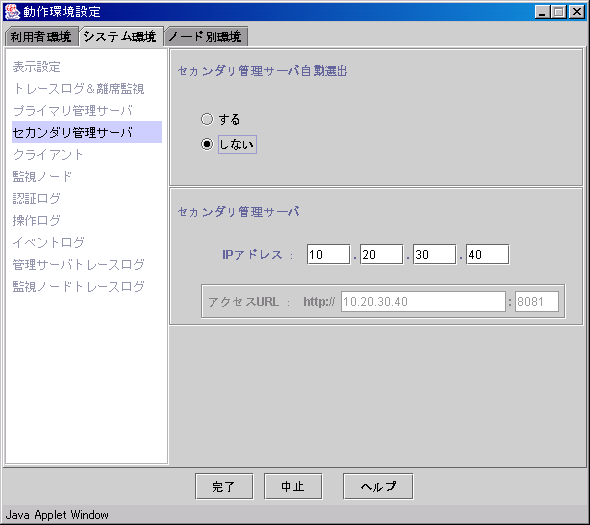This screenshot has width=590, height=525.
Task: Maximize the 動作環境設定 window
Action: pos(559,12)
